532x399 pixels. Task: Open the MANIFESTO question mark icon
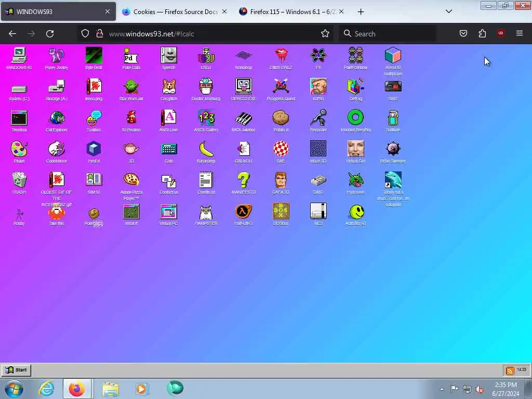[243, 180]
